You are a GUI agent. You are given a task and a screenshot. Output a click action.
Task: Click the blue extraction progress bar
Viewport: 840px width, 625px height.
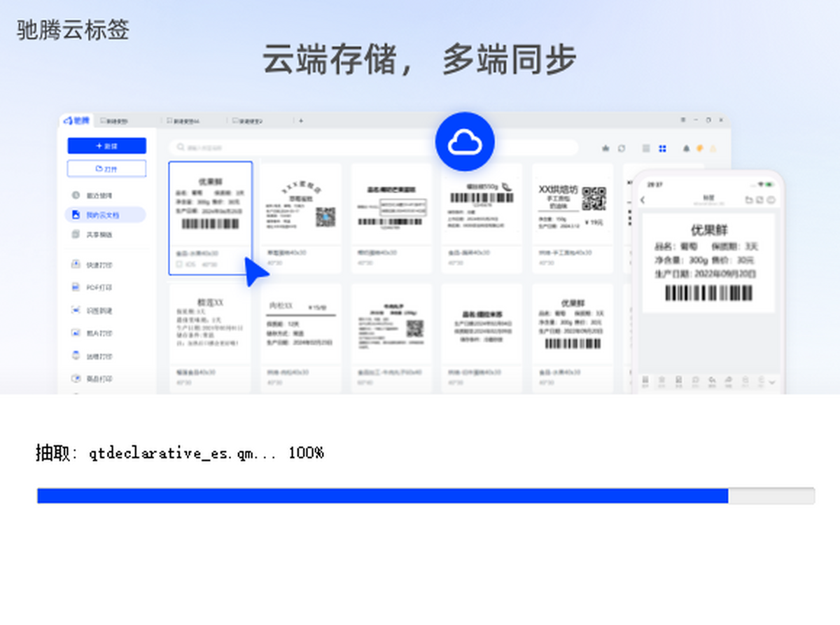tap(382, 496)
